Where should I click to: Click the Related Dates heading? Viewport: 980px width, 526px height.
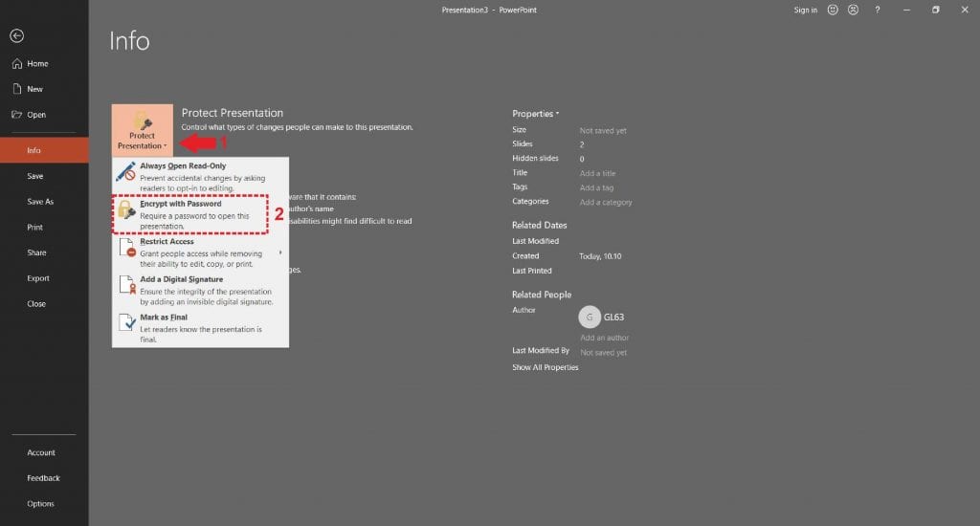tap(540, 225)
